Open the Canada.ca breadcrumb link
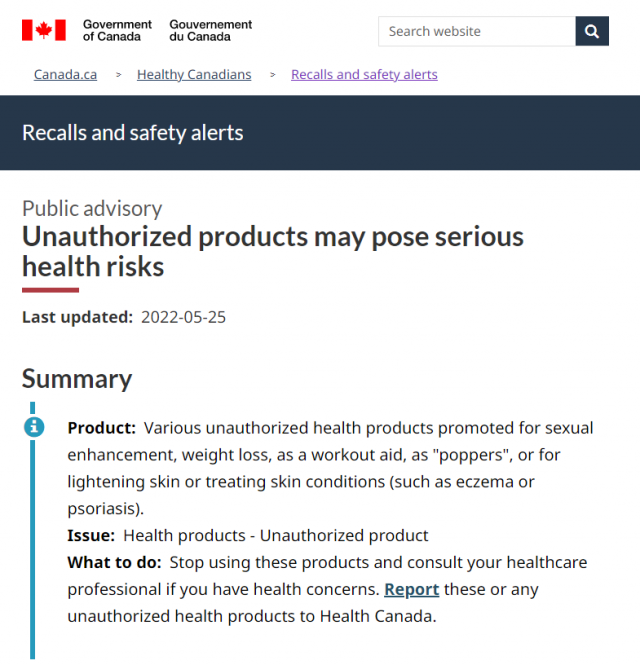The height and width of the screenshot is (665, 640). coord(65,75)
